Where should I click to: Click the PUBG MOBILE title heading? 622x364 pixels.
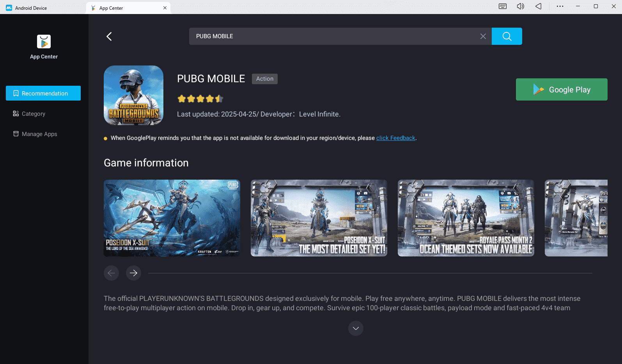tap(211, 79)
